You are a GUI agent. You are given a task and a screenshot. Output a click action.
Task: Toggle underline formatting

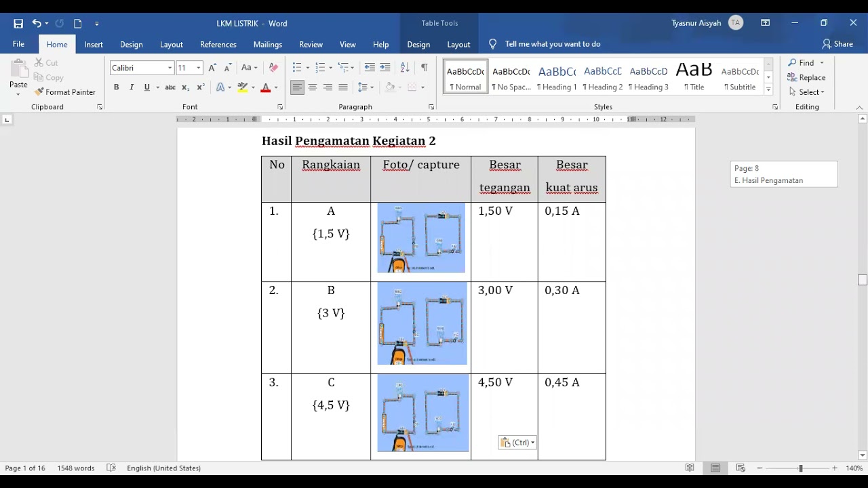click(146, 87)
